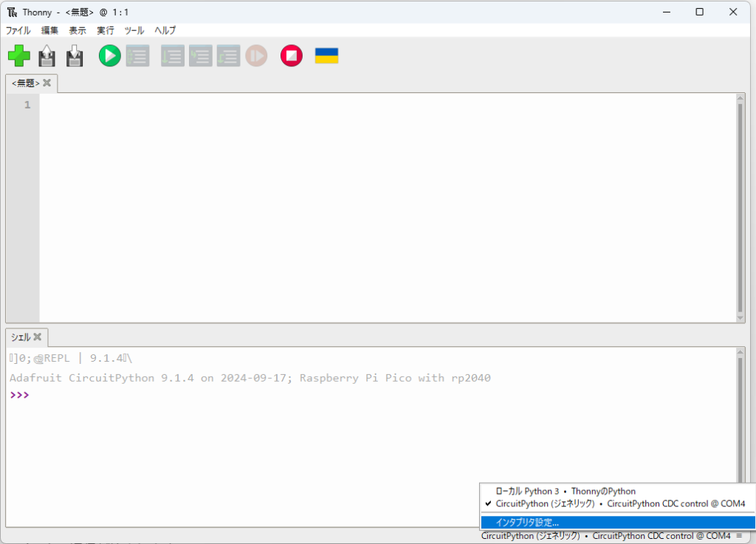Viewport: 756px width, 544px height.
Task: Click the Step over debug icon
Action: tap(173, 55)
